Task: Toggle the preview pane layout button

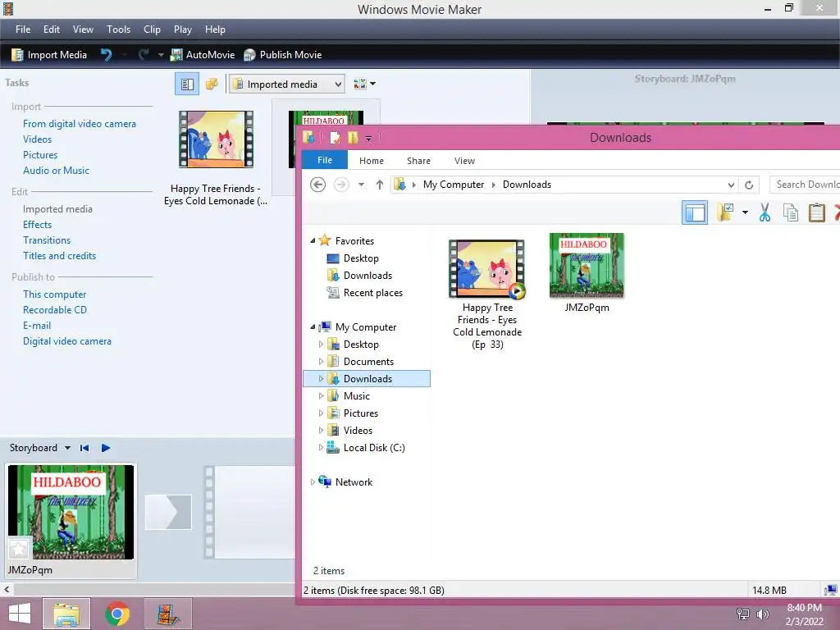Action: (695, 212)
